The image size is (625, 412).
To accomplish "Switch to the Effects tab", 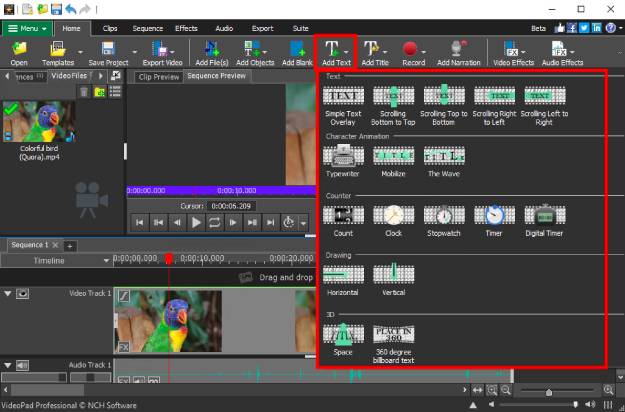I will [186, 29].
